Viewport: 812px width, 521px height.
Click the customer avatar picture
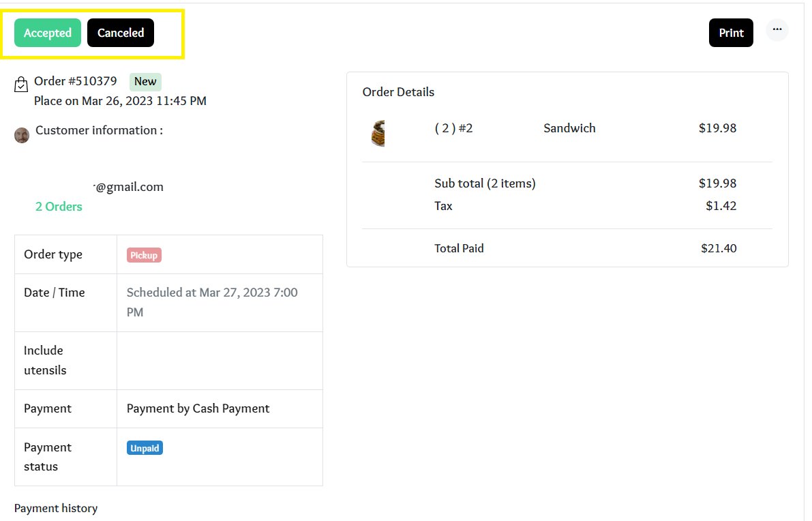[22, 136]
